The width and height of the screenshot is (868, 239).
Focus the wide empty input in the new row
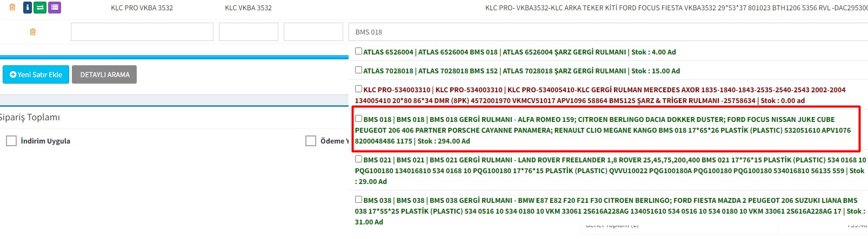coord(142,32)
